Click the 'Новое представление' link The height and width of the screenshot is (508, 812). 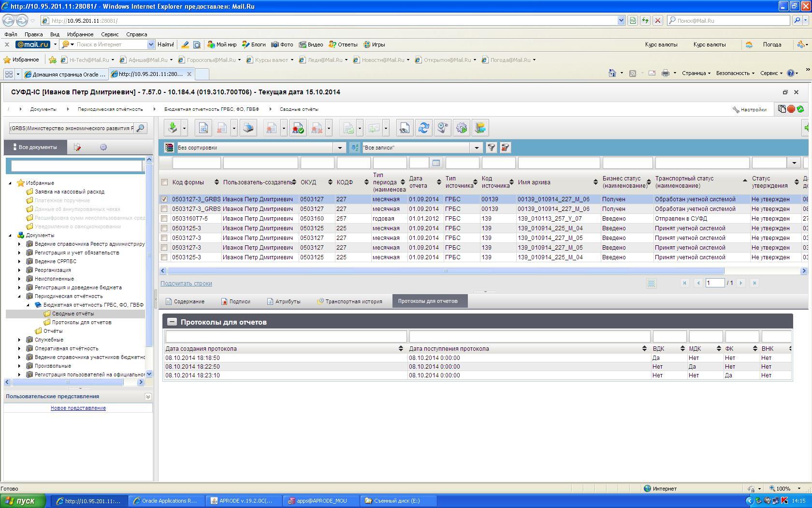pos(78,408)
